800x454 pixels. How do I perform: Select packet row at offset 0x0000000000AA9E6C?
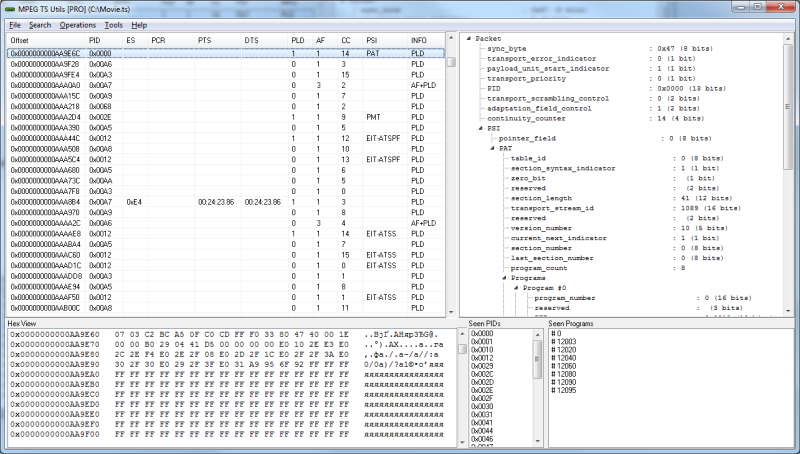[226, 53]
